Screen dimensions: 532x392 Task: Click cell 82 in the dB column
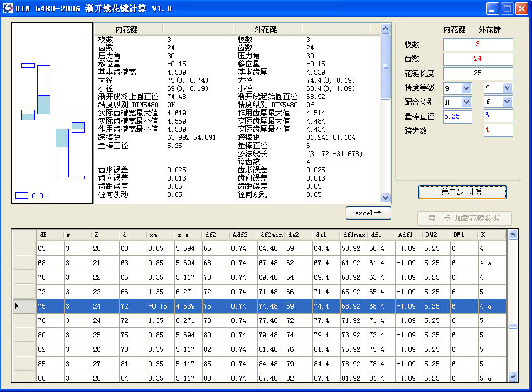coord(50,349)
